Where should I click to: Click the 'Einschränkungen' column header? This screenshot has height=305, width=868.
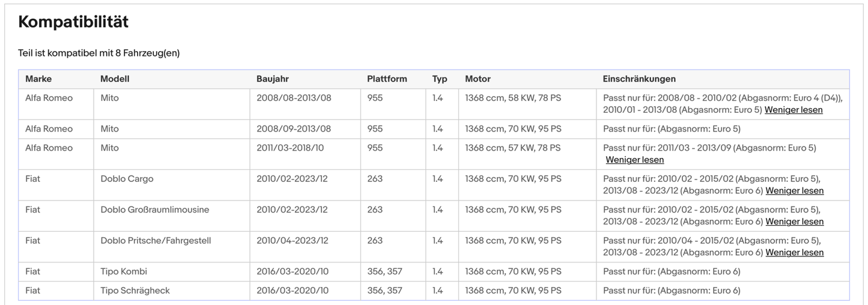639,79
